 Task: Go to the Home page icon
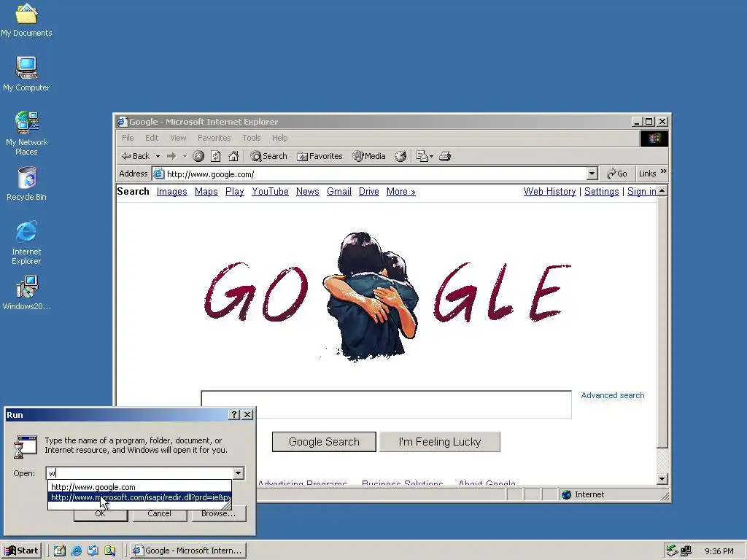[x=233, y=156]
